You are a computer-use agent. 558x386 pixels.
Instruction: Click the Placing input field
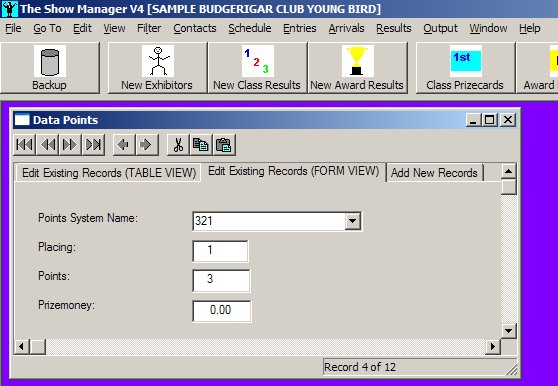click(x=220, y=251)
